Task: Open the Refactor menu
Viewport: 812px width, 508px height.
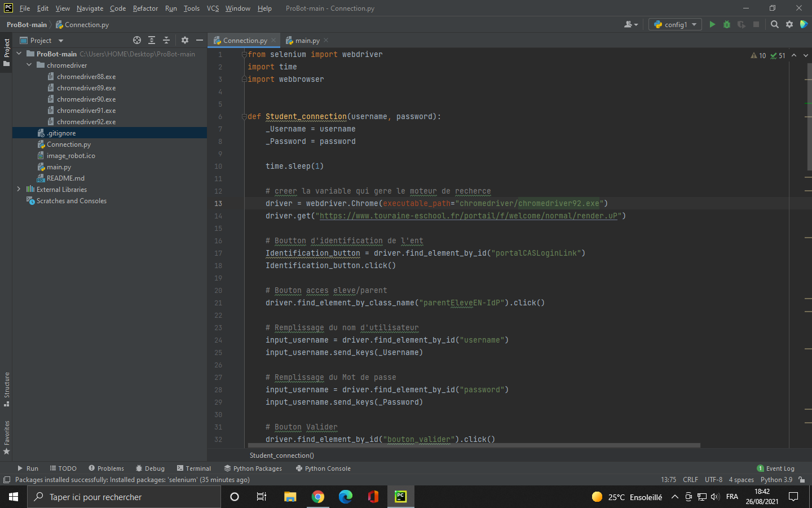Action: tap(145, 8)
